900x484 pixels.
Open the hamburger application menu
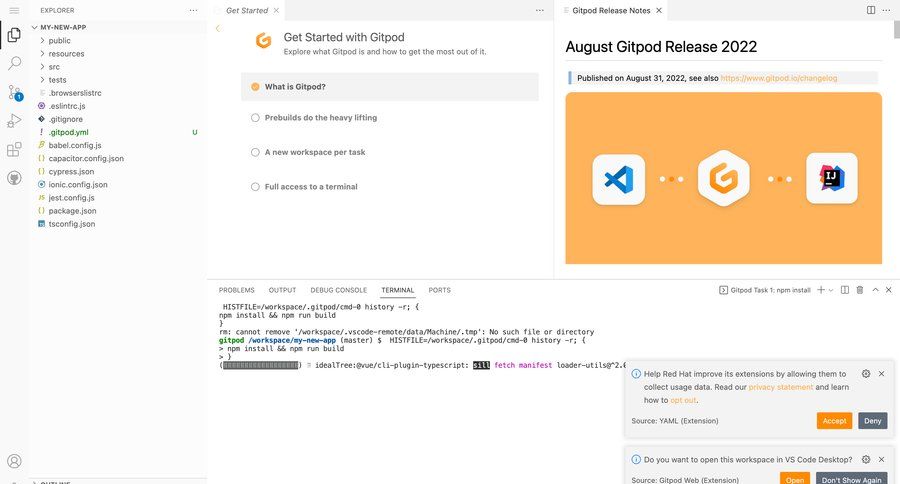click(14, 10)
